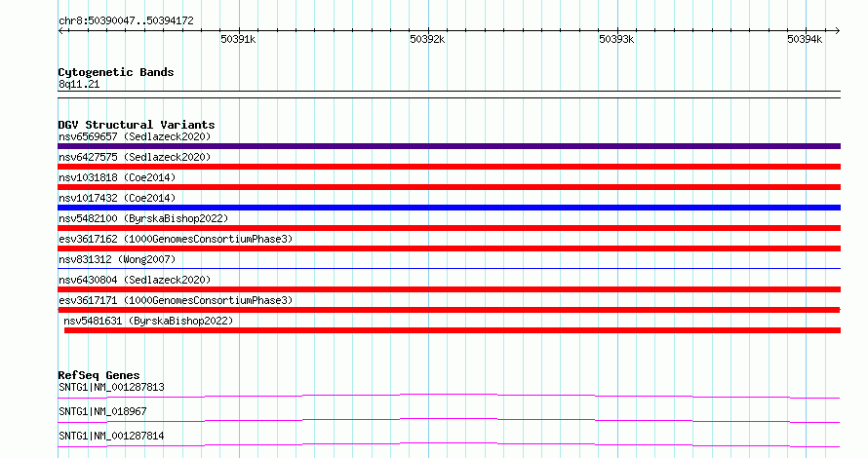Select the magenta SNTG1|NM_018967 intron line
Viewport: 868px width, 458px height.
click(x=449, y=420)
